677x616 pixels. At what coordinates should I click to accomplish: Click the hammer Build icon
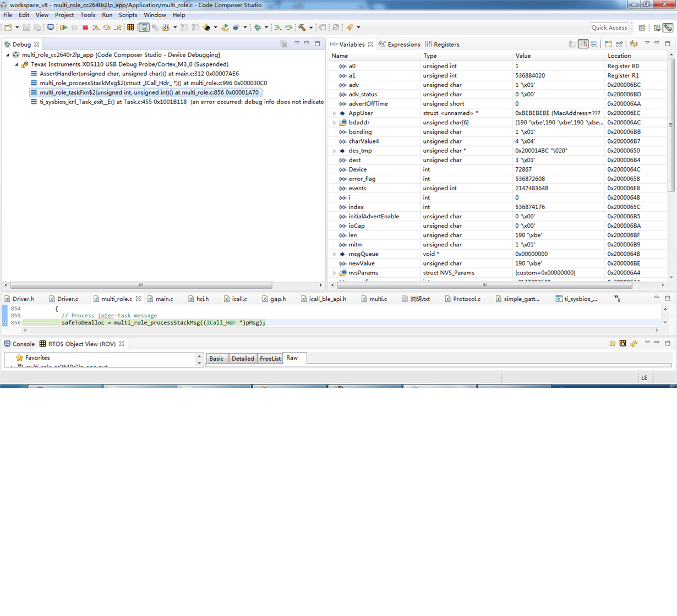pos(301,27)
